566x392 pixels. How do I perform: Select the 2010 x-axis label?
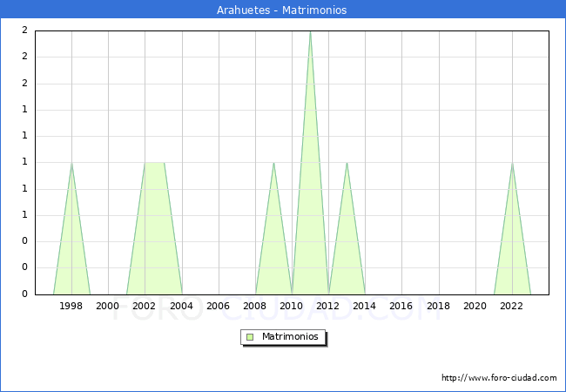point(292,306)
